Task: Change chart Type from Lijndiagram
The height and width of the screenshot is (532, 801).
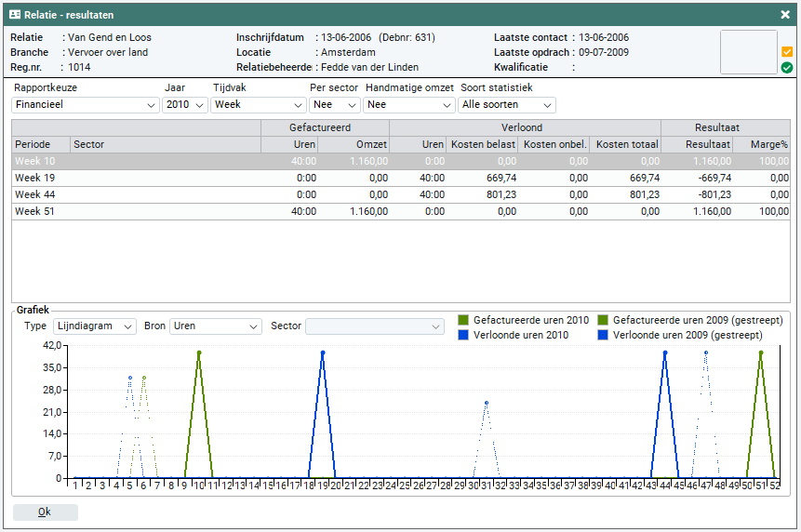Action: [x=95, y=326]
